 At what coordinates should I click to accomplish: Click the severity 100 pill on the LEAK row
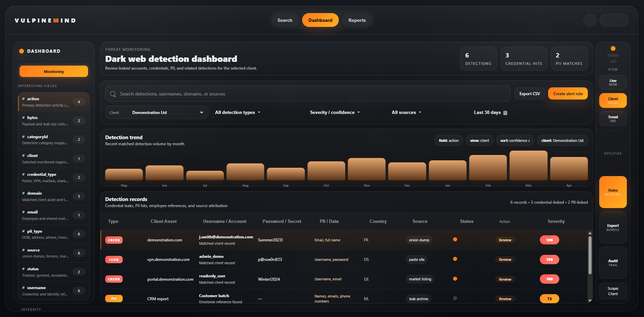549,259
